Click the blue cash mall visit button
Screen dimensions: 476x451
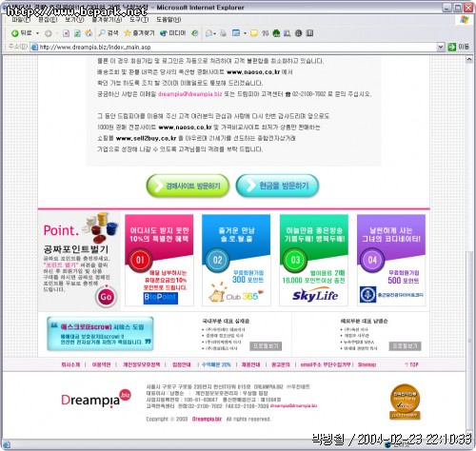click(277, 186)
